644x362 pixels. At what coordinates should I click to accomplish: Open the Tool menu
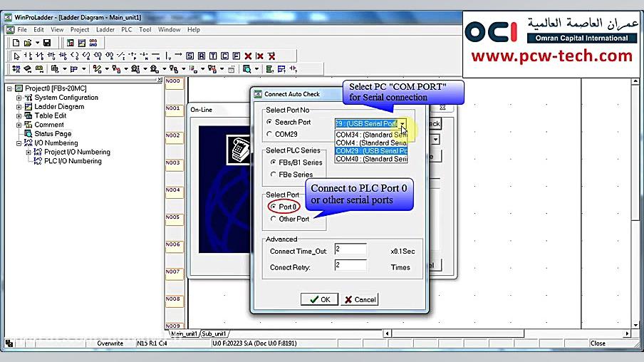tap(145, 30)
